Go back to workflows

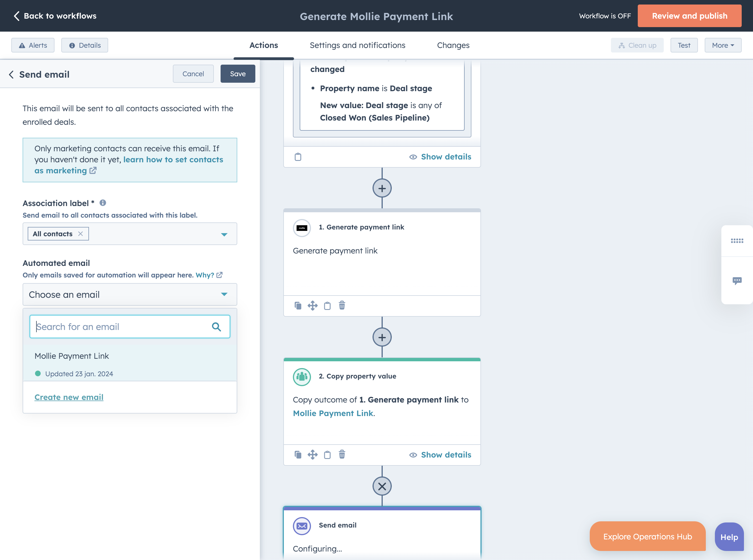click(55, 16)
